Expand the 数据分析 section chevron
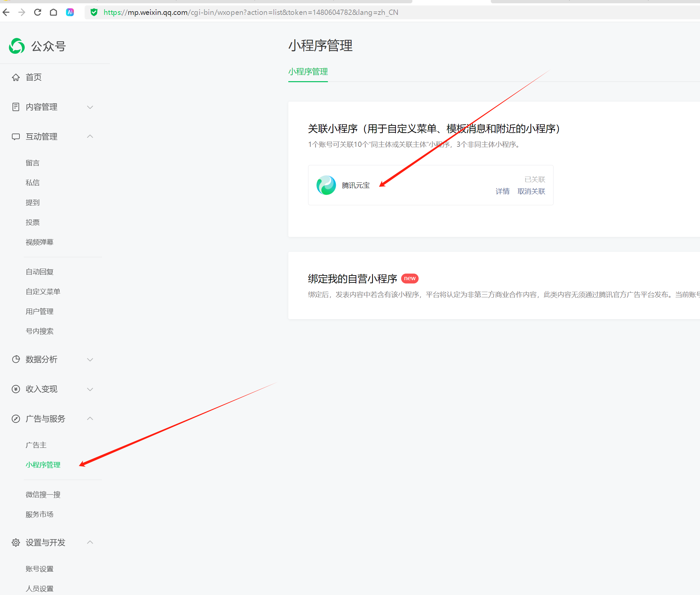The width and height of the screenshot is (700, 595). pos(90,360)
